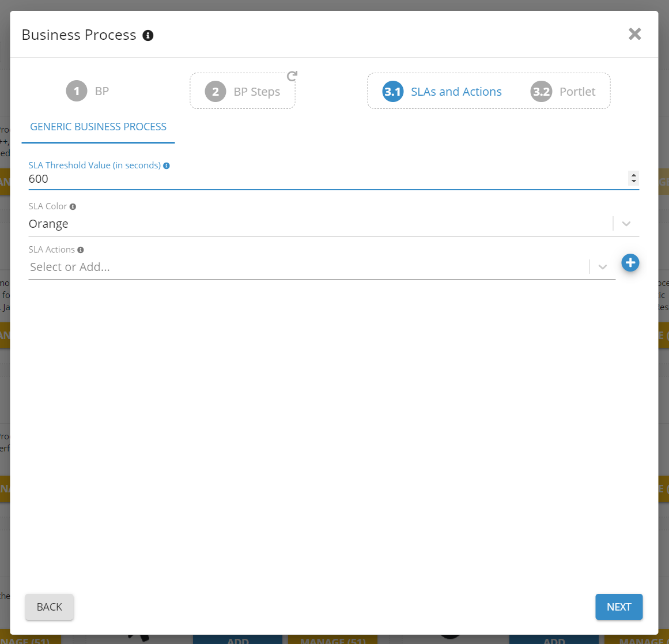Click the SLA threshold number stepper arrows
Image resolution: width=669 pixels, height=644 pixels.
633,178
